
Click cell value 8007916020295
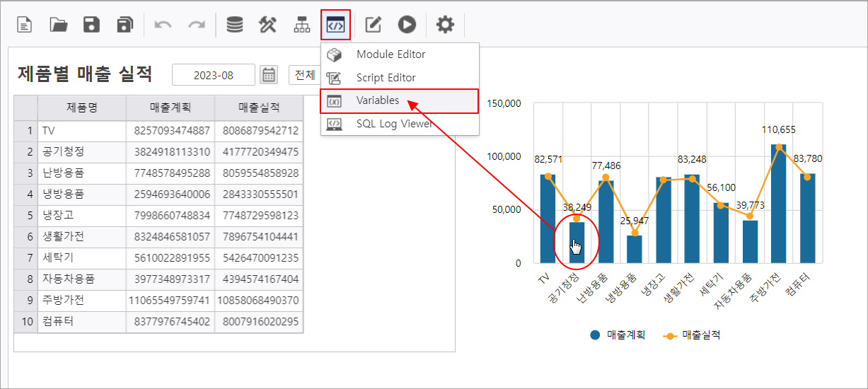click(259, 322)
